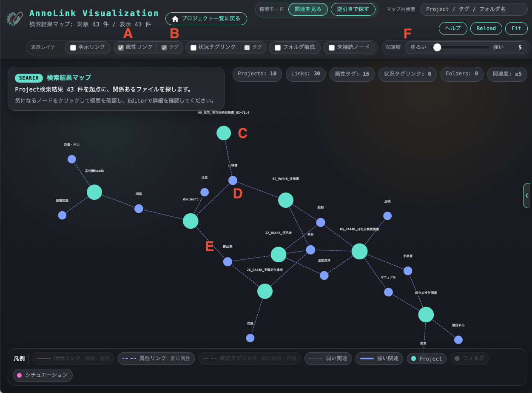
Task: Select the 09_配管_電気接続規格書_RX-78.4 project node
Action: tap(224, 133)
